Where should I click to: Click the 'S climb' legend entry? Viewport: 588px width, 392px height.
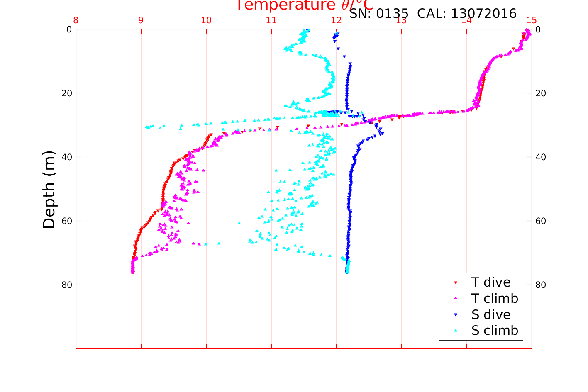(x=495, y=331)
